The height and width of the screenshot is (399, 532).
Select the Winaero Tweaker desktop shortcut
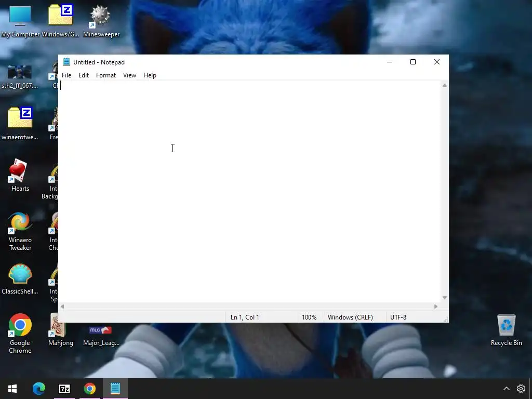click(x=20, y=231)
